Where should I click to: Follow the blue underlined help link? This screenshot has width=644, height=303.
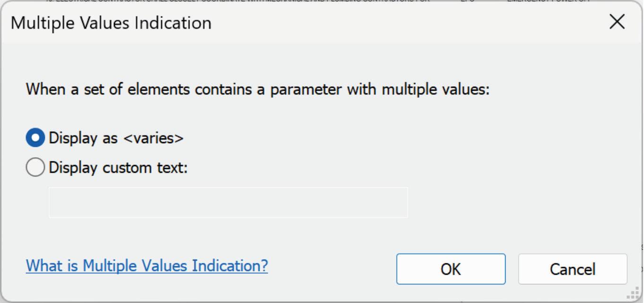tap(147, 266)
